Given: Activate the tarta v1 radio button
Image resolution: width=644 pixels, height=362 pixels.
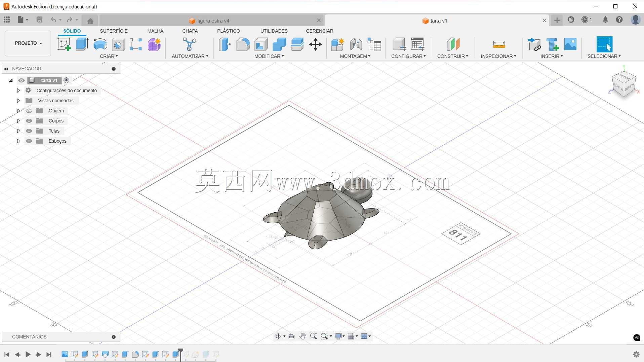Looking at the screenshot, I should click(x=67, y=80).
